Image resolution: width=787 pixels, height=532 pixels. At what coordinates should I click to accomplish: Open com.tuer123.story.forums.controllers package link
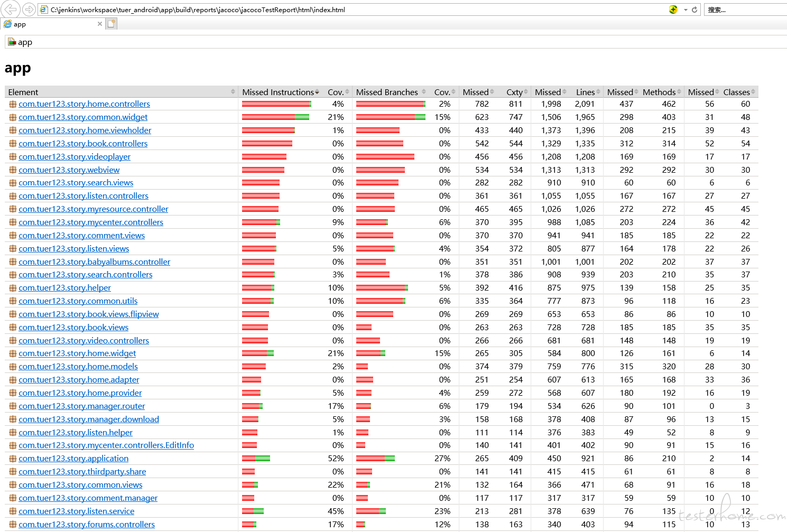[87, 525]
